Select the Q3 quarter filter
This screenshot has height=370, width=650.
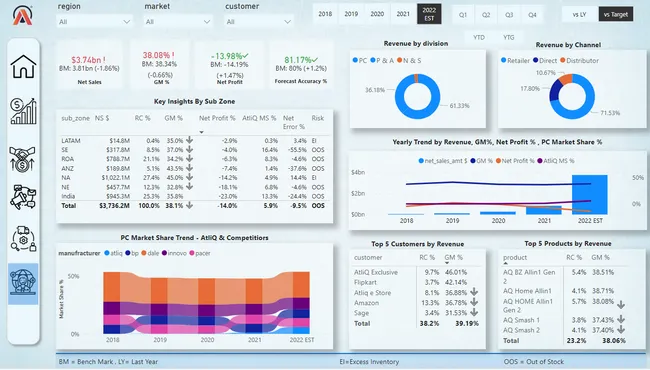point(509,15)
